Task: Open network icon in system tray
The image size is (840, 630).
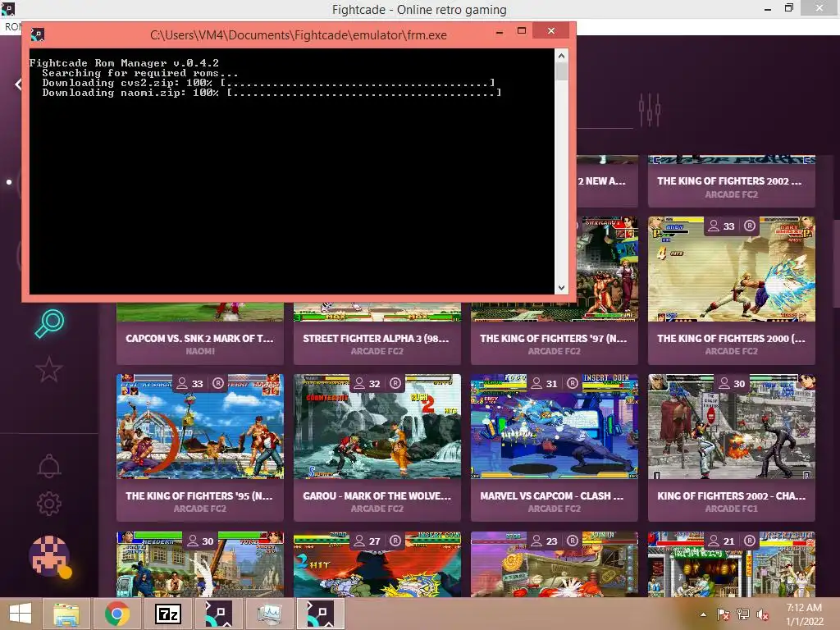Action: click(743, 614)
